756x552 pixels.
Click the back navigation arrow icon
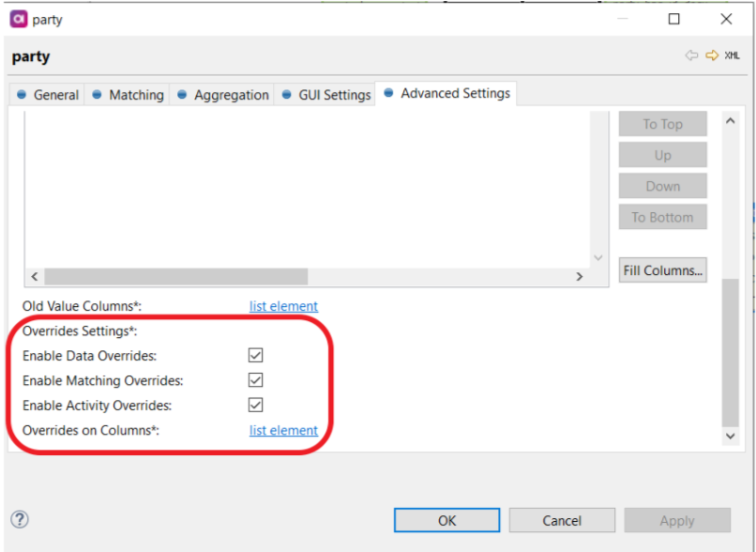(692, 56)
